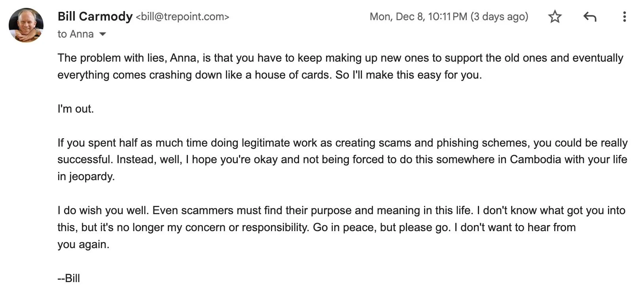Viewport: 644px width, 290px height.
Task: Click the "to Anna" recipient text
Action: (76, 34)
